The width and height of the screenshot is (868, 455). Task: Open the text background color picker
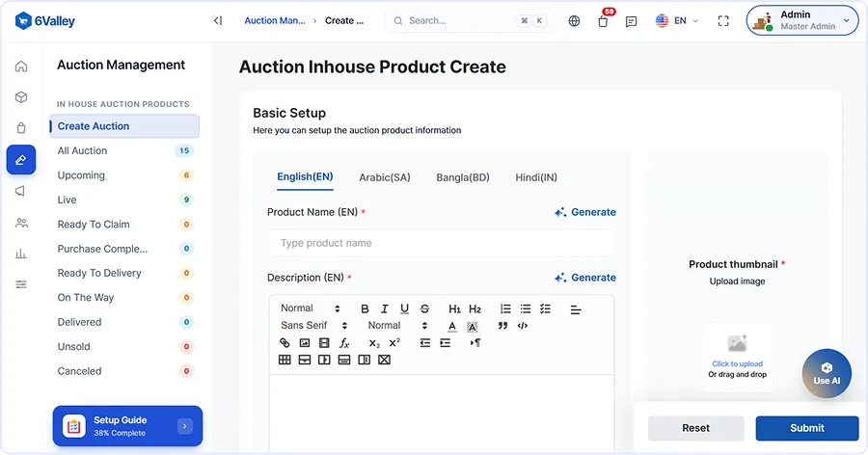pos(473,327)
